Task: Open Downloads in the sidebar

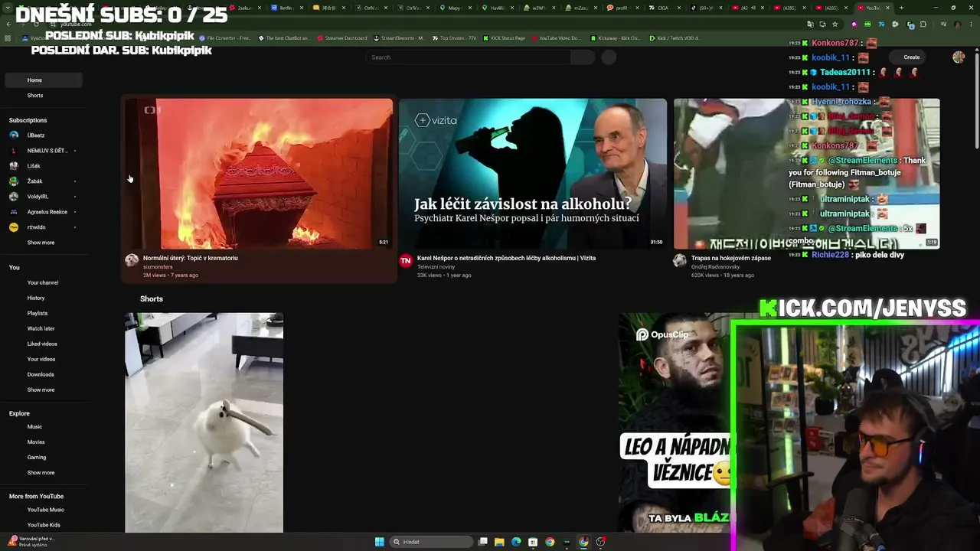Action: (41, 375)
